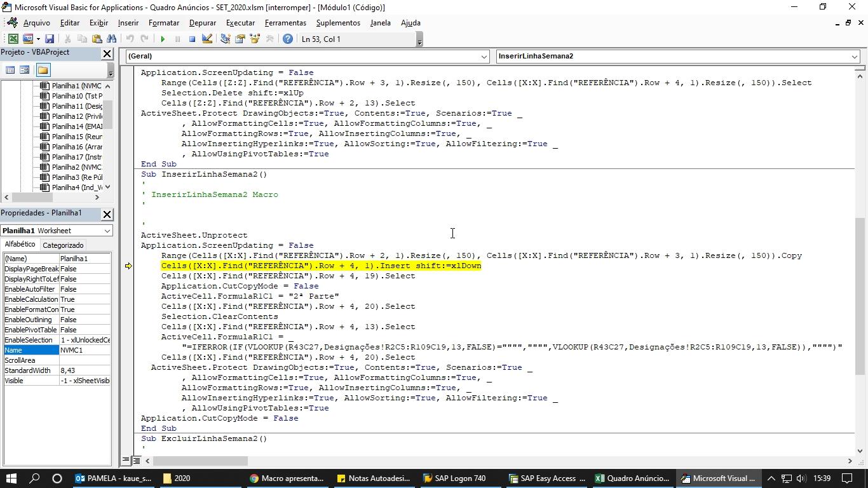Open the Depurar menu
The width and height of the screenshot is (868, 488).
coord(203,23)
